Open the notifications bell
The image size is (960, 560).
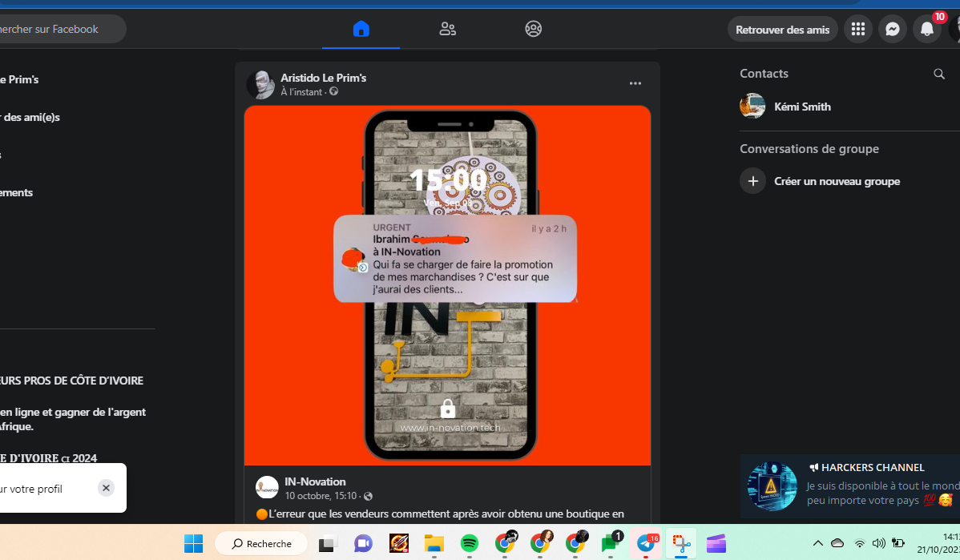pos(926,30)
